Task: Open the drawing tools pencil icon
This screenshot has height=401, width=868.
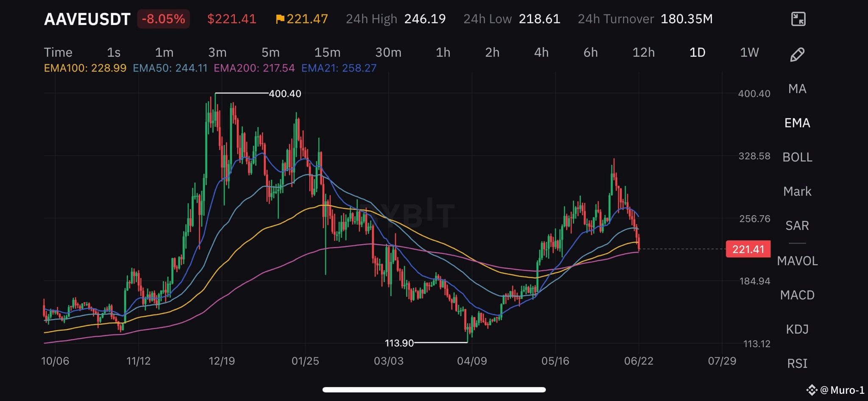Action: click(x=797, y=54)
